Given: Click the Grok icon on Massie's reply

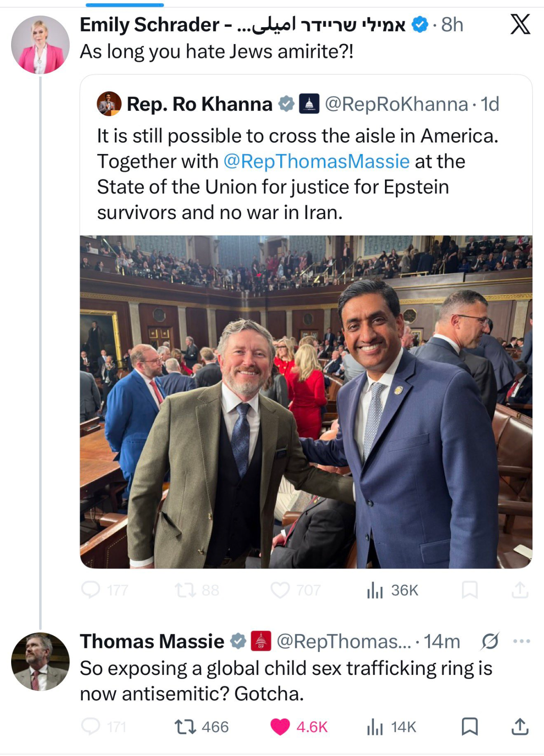Looking at the screenshot, I should [490, 641].
